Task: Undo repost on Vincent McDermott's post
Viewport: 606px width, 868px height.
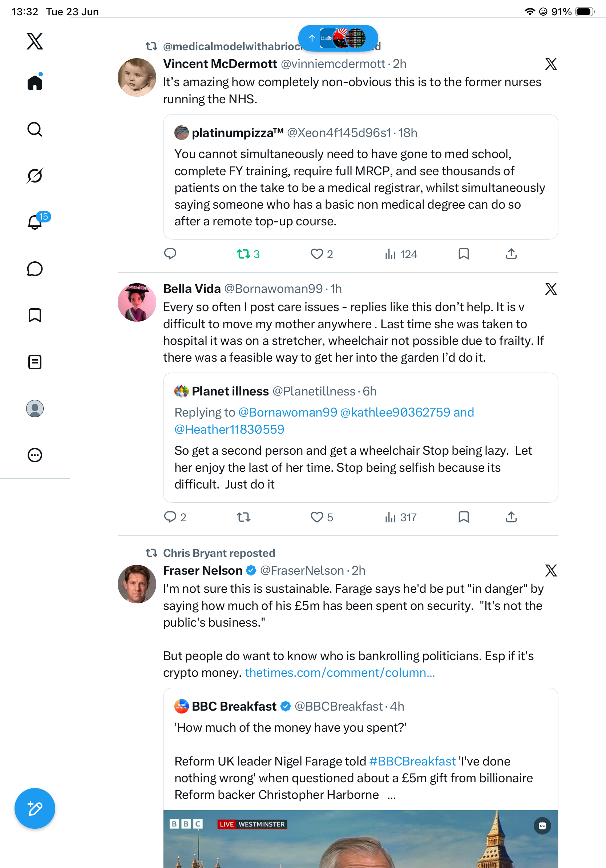Action: tap(248, 254)
